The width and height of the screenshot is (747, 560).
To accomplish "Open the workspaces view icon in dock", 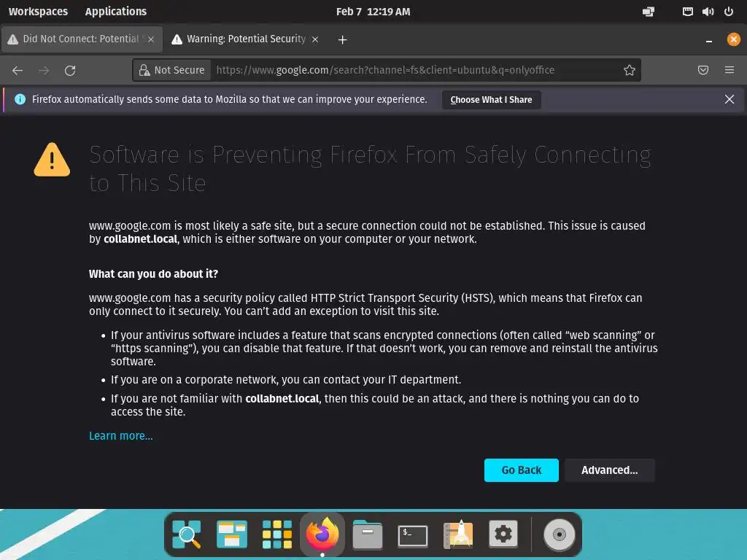I will pyautogui.click(x=232, y=534).
